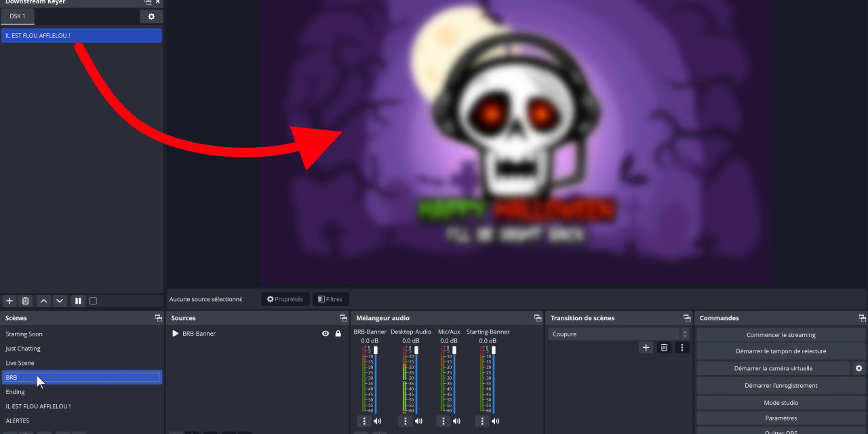This screenshot has width=868, height=434.
Task: Add a new scene transition
Action: 646,347
